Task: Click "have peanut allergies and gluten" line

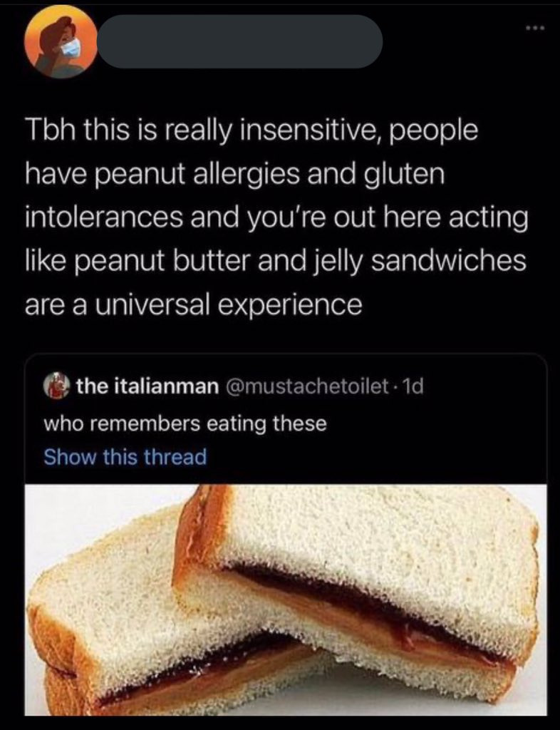Action: pyautogui.click(x=235, y=175)
